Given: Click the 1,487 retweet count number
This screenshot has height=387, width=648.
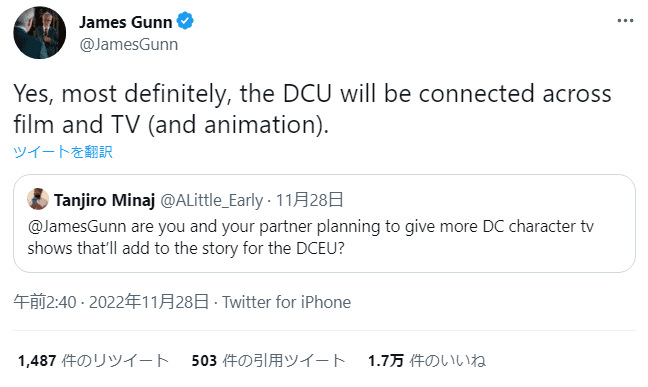Looking at the screenshot, I should coord(37,361).
